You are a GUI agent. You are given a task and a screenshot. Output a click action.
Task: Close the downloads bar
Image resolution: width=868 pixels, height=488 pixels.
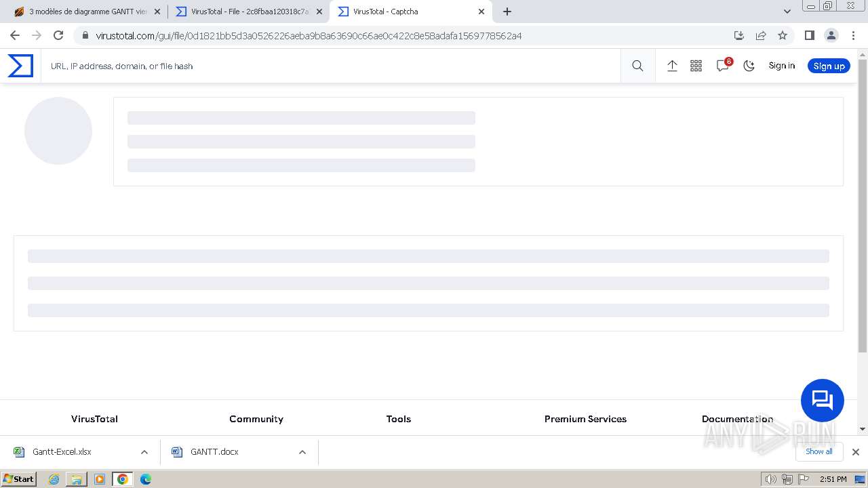856,452
